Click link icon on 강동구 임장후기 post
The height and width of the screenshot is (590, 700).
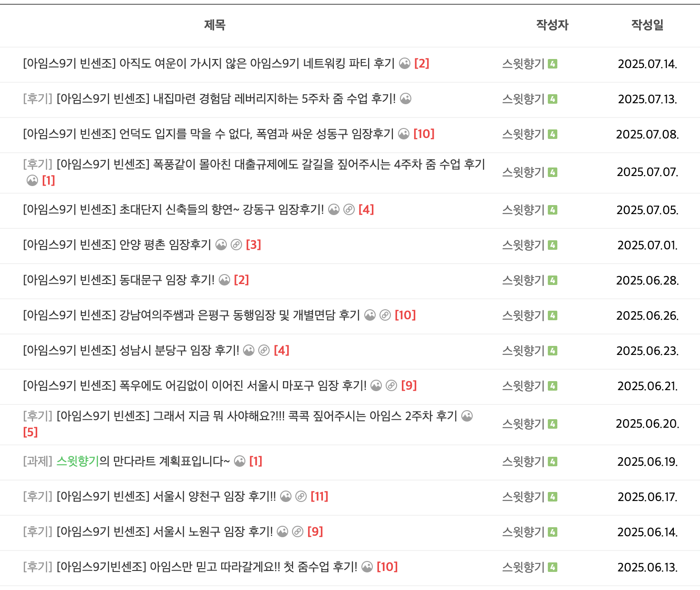point(349,209)
